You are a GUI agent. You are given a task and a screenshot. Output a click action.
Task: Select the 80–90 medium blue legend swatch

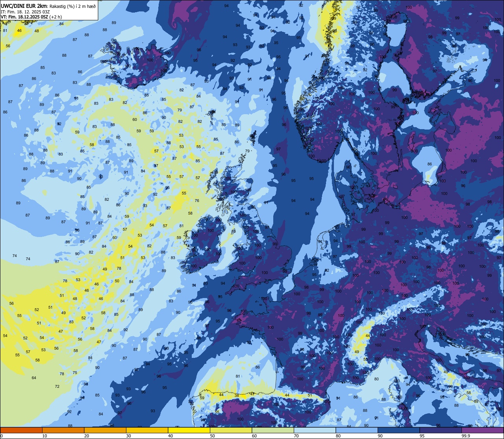pyautogui.click(x=357, y=430)
